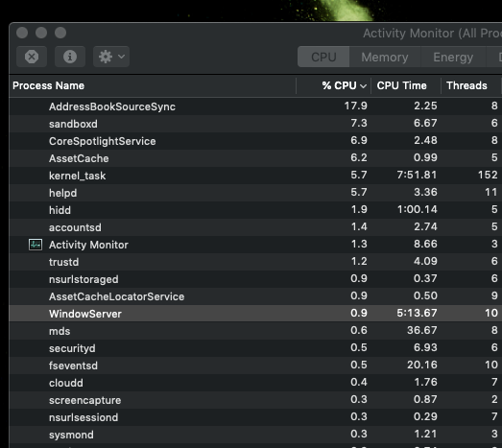Select the trustd process
This screenshot has height=448, width=502.
[255, 262]
